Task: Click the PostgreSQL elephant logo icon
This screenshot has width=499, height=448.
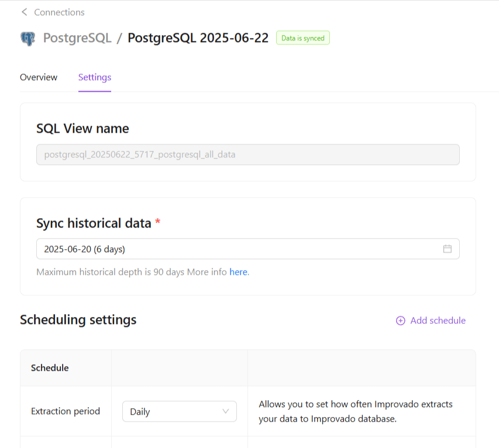Action: pos(27,39)
